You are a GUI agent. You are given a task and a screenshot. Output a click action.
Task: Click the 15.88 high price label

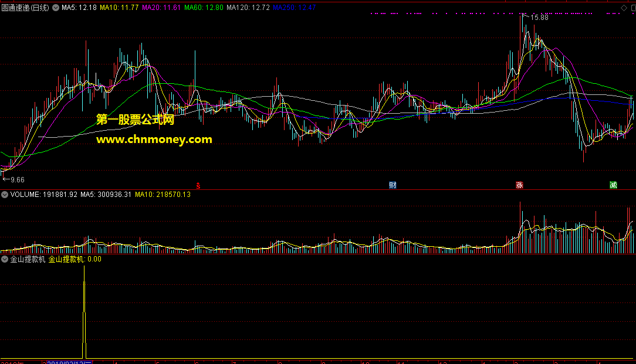(539, 18)
